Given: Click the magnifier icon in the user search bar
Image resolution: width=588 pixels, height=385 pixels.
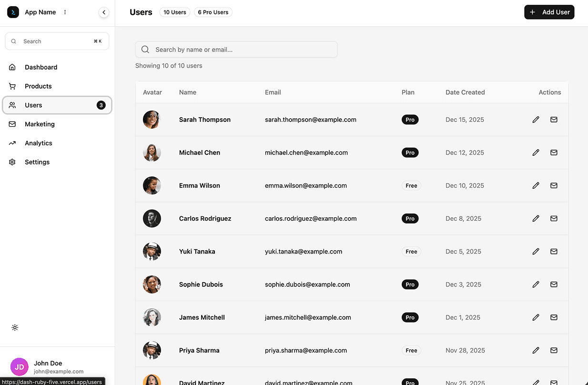Looking at the screenshot, I should (x=145, y=49).
